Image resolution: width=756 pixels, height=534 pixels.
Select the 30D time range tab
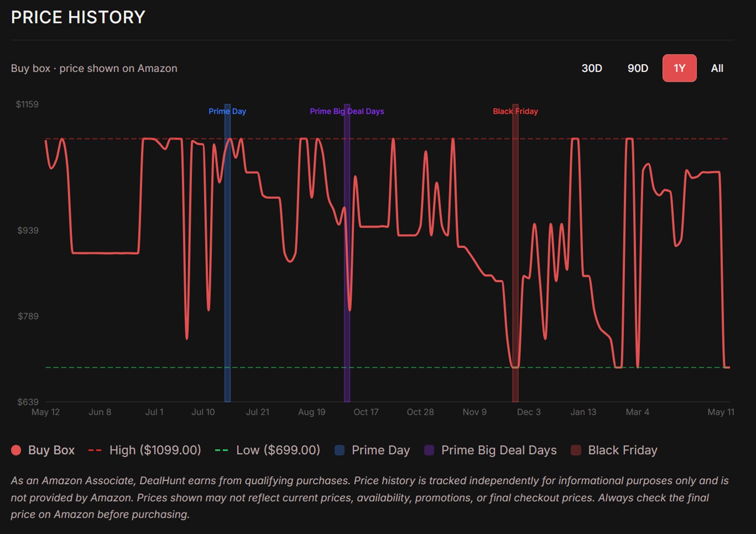592,68
